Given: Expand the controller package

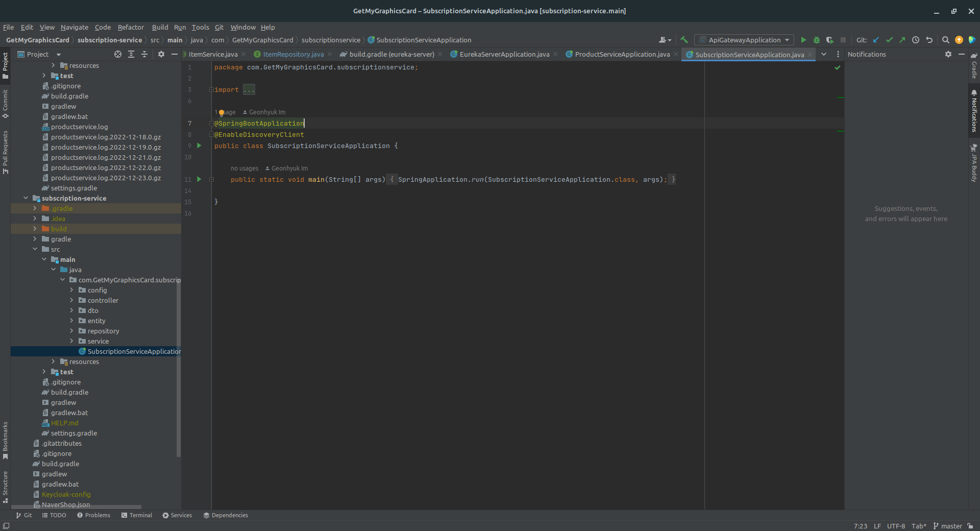Looking at the screenshot, I should [72, 300].
